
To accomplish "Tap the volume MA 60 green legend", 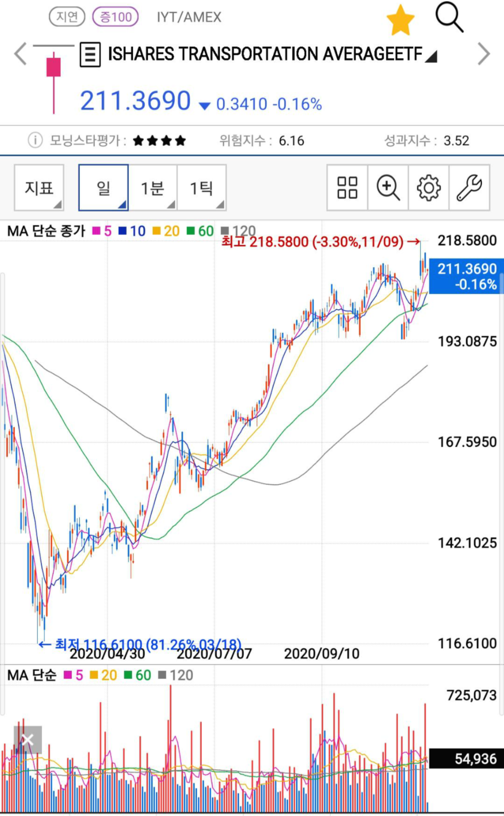I will point(137,675).
